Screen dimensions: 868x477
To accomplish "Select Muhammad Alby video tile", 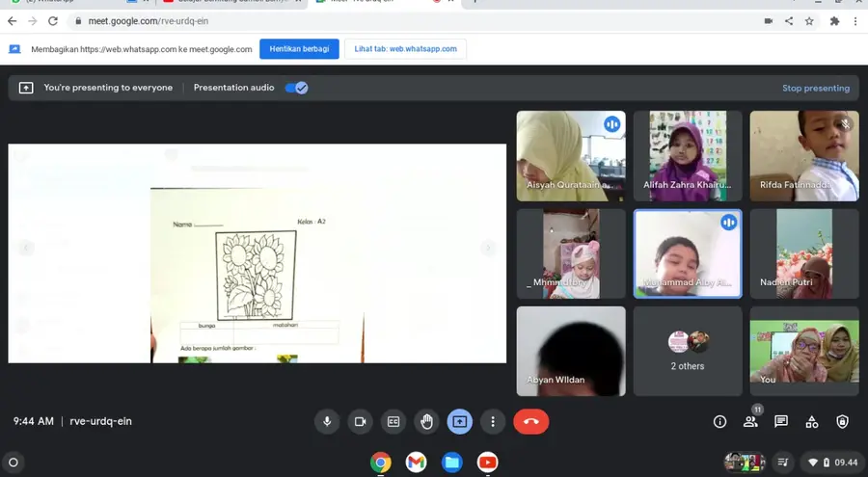I will coord(688,254).
